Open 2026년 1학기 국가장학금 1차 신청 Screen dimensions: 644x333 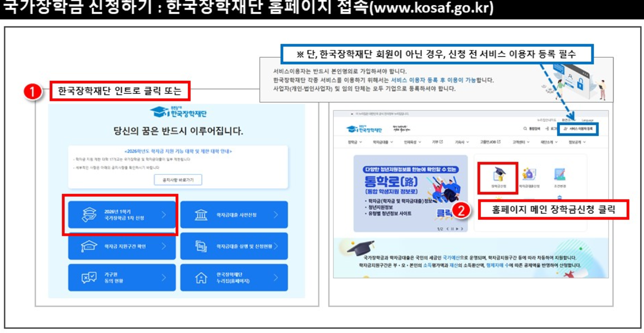pos(122,215)
